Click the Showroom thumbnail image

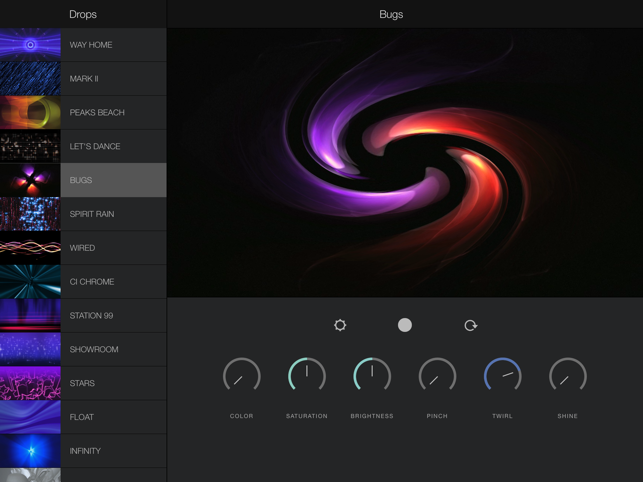click(x=30, y=350)
